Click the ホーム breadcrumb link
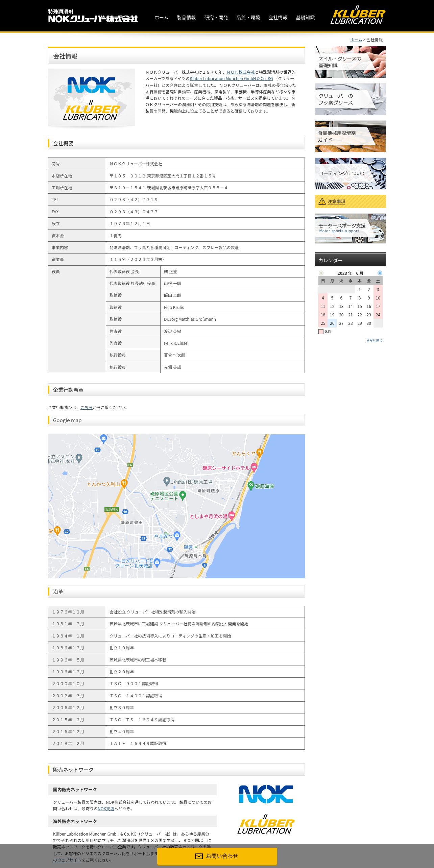This screenshot has width=434, height=868. click(x=356, y=40)
